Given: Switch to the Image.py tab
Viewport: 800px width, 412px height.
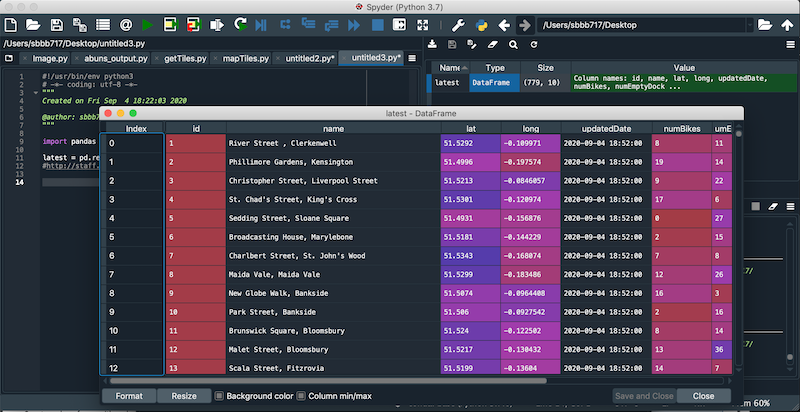Looking at the screenshot, I should [49, 59].
